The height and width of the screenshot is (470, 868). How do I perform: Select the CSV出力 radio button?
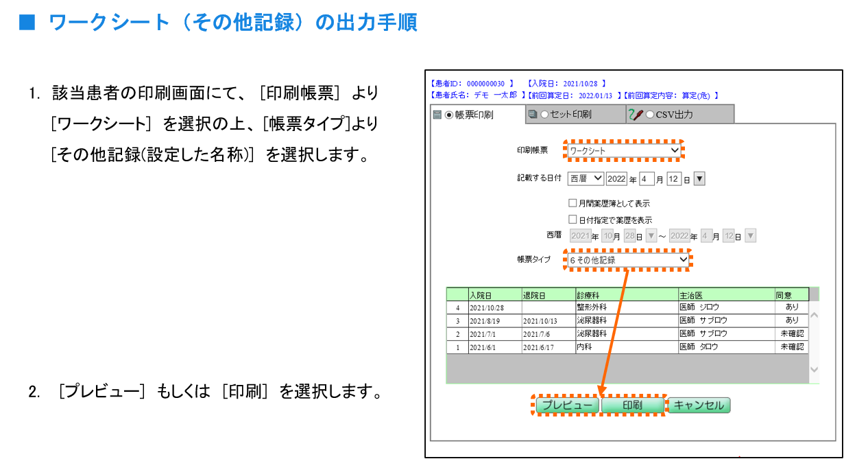(x=649, y=115)
